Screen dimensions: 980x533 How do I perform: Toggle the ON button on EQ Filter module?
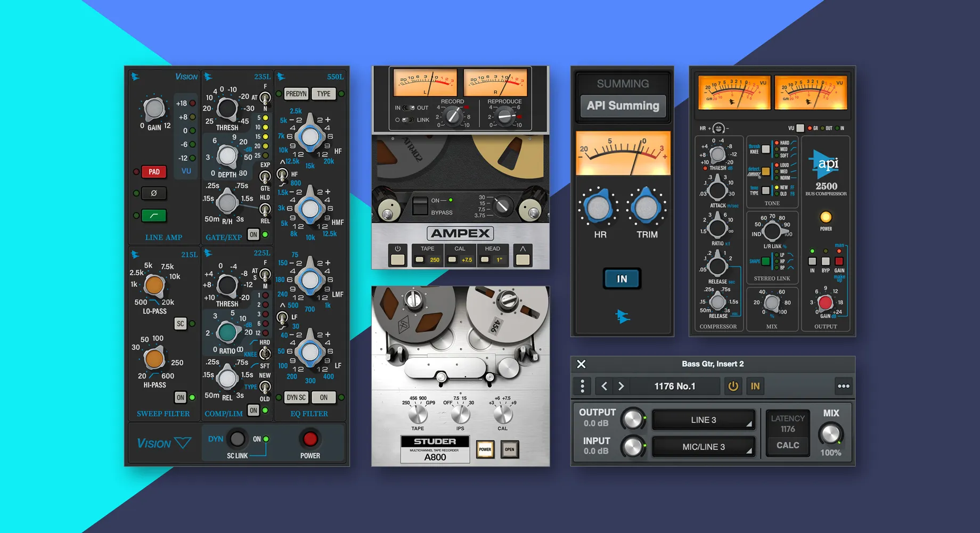(324, 397)
